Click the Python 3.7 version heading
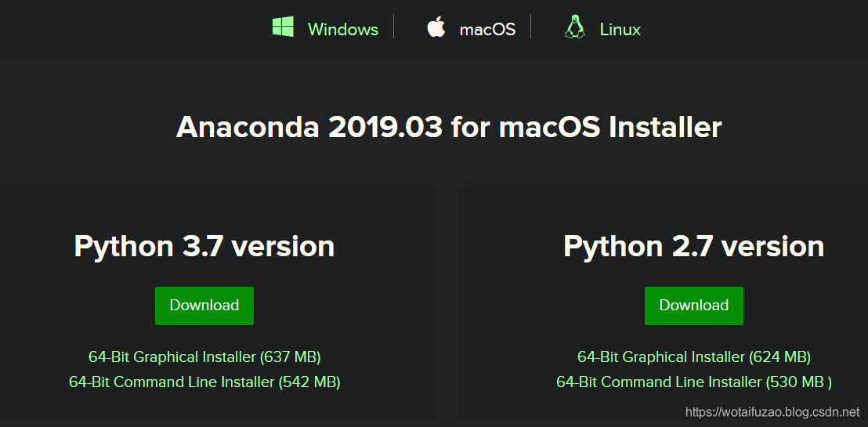 204,247
